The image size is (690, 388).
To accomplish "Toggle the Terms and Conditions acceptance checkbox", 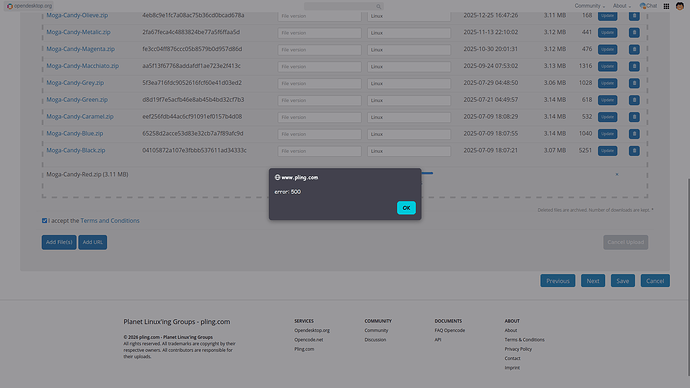I will pos(44,220).
